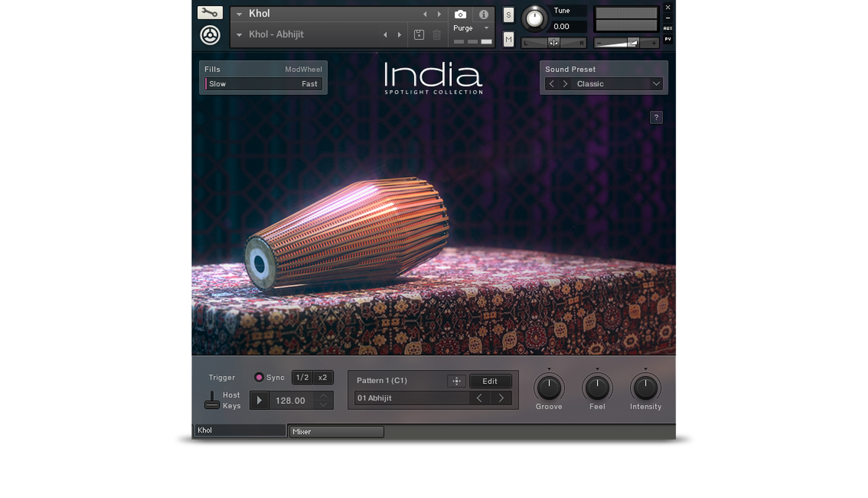The image size is (868, 498).
Task: Toggle the Sync tempo indicator
Action: 259,377
